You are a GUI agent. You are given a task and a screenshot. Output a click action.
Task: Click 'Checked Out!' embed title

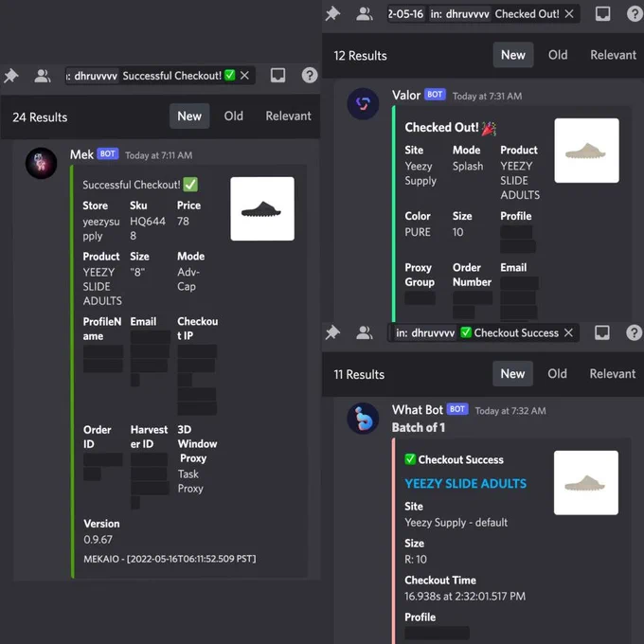tap(450, 128)
